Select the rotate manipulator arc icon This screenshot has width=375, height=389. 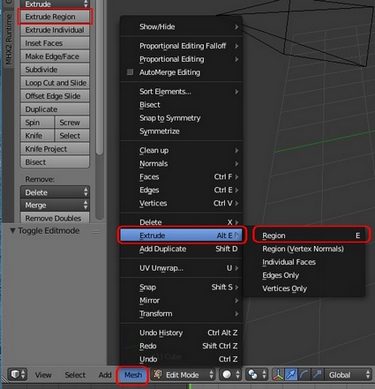[x=304, y=375]
